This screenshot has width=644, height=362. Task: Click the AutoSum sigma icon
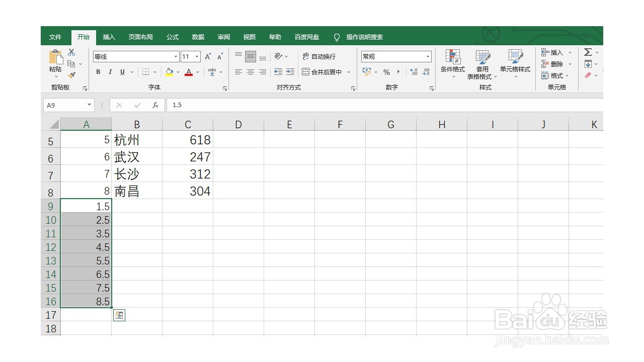click(x=588, y=52)
